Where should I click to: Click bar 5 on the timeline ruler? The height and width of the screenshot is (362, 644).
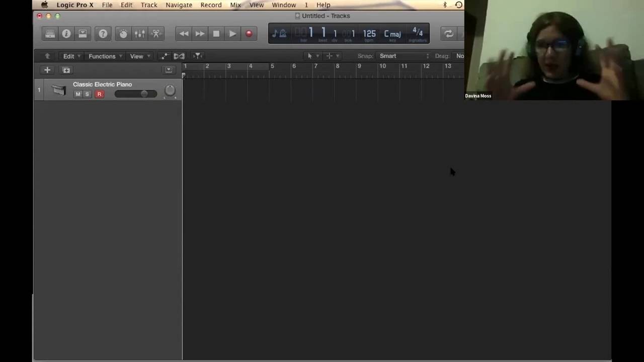pyautogui.click(x=272, y=66)
